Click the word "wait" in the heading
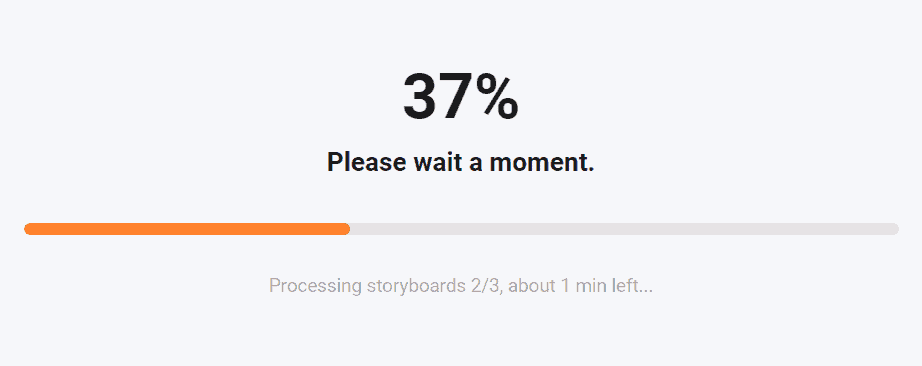922x366 pixels. point(437,162)
